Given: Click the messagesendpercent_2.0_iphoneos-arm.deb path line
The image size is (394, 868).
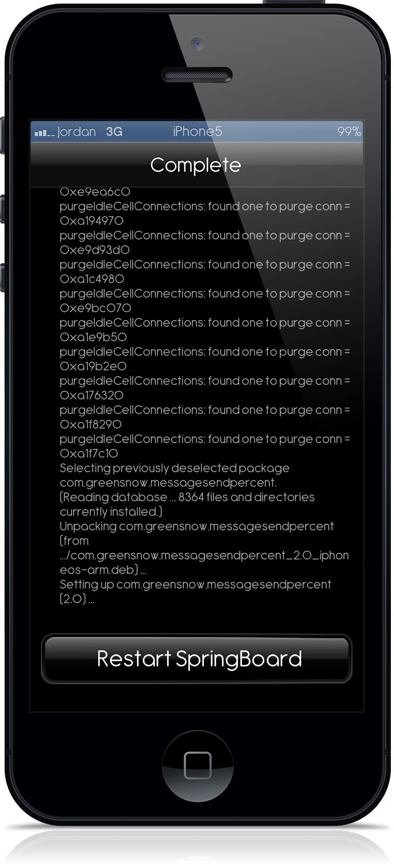Looking at the screenshot, I should [204, 563].
